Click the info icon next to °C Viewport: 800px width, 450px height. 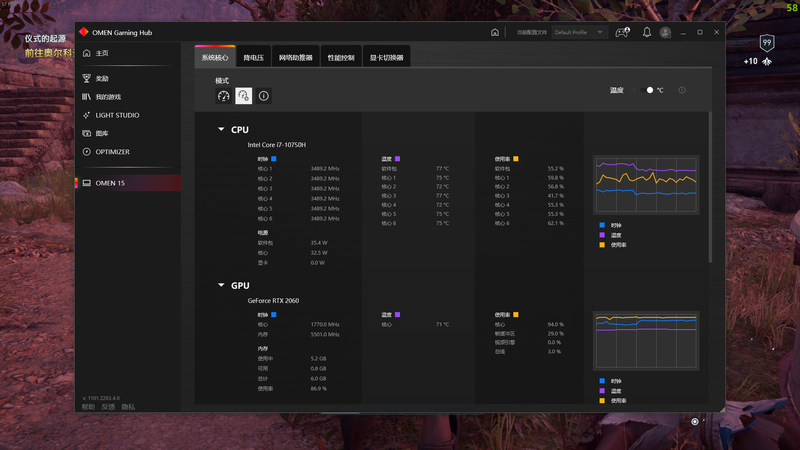click(682, 90)
